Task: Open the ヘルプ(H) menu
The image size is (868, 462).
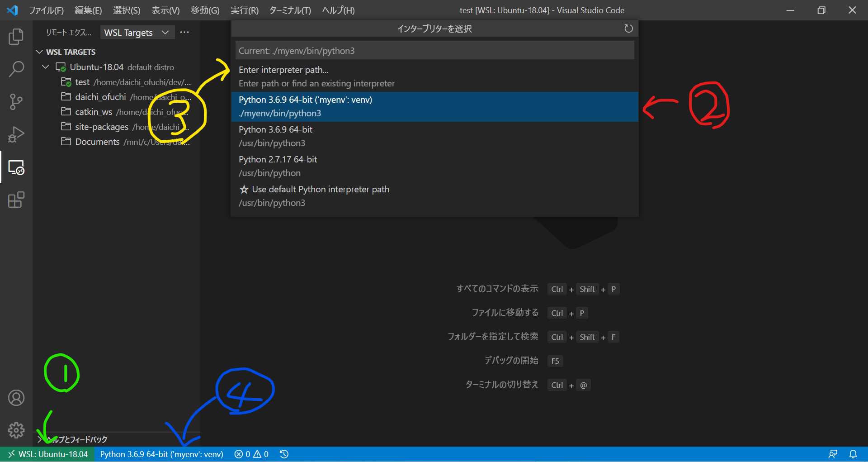Action: [338, 10]
